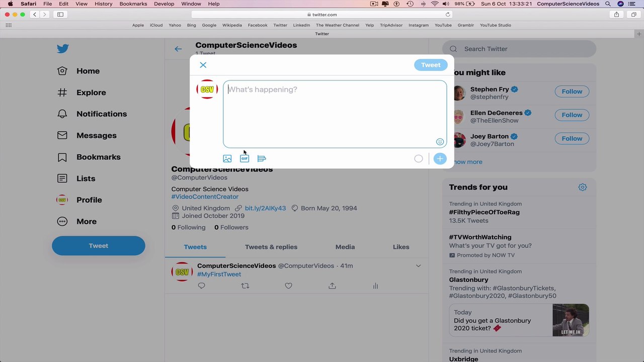644x362 pixels.
Task: Switch to the Media tab
Action: (x=345, y=247)
